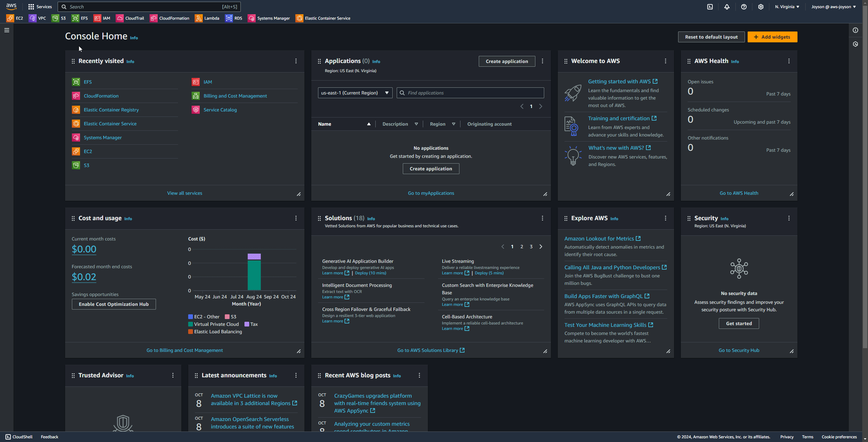Click Tax legend swatch in cost chart

(247, 324)
